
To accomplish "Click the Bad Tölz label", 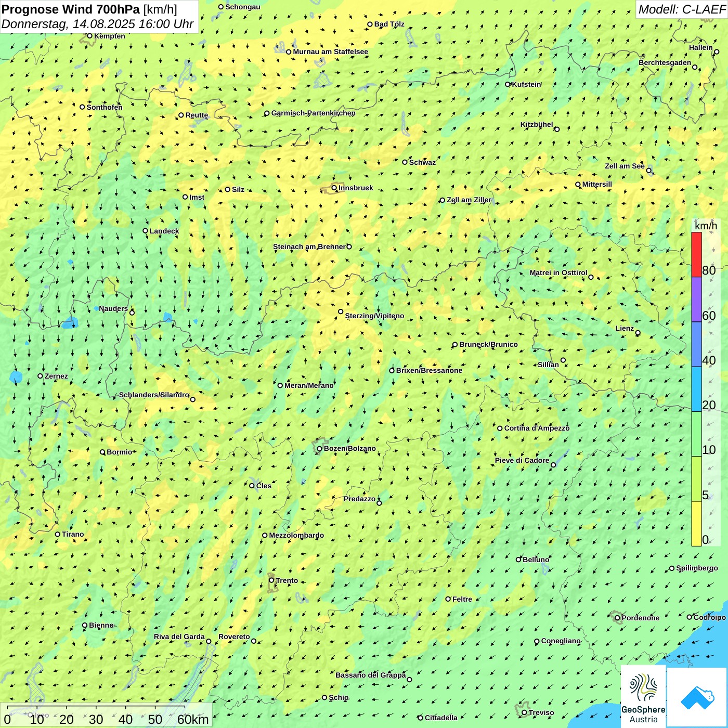I will [x=389, y=24].
